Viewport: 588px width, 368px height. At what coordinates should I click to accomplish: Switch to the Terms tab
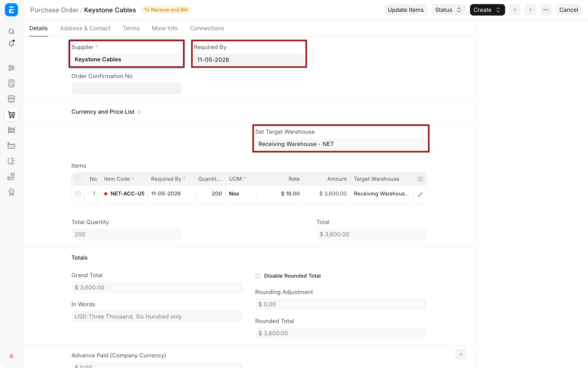pyautogui.click(x=131, y=28)
